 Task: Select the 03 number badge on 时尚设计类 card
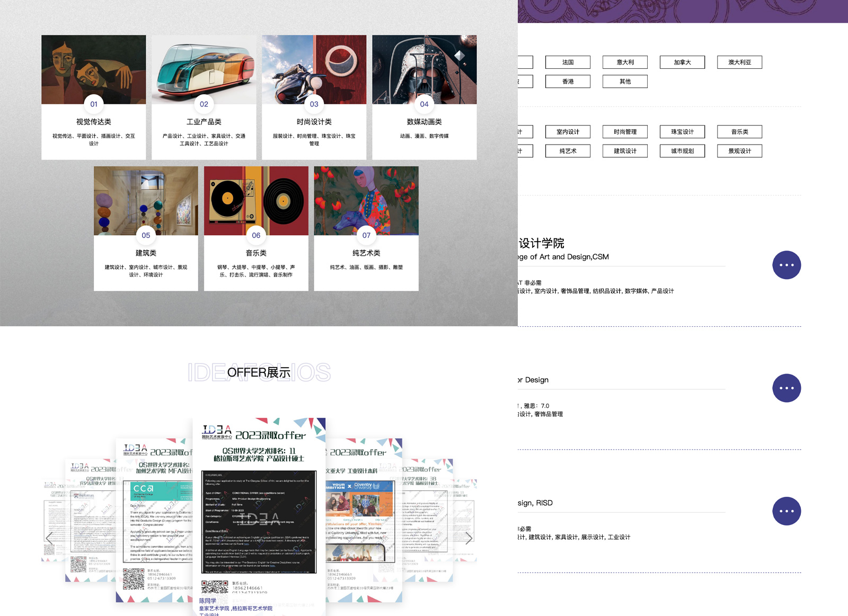(x=314, y=104)
